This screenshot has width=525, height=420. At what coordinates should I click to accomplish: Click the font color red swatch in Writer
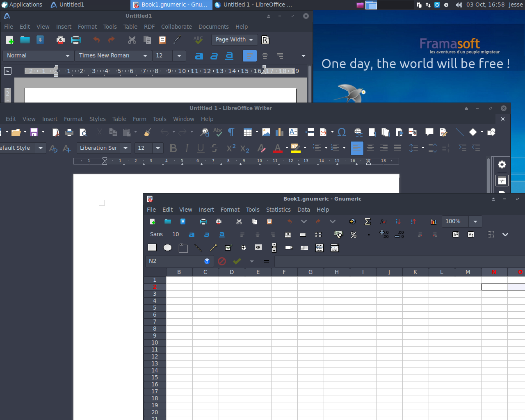pos(278,148)
